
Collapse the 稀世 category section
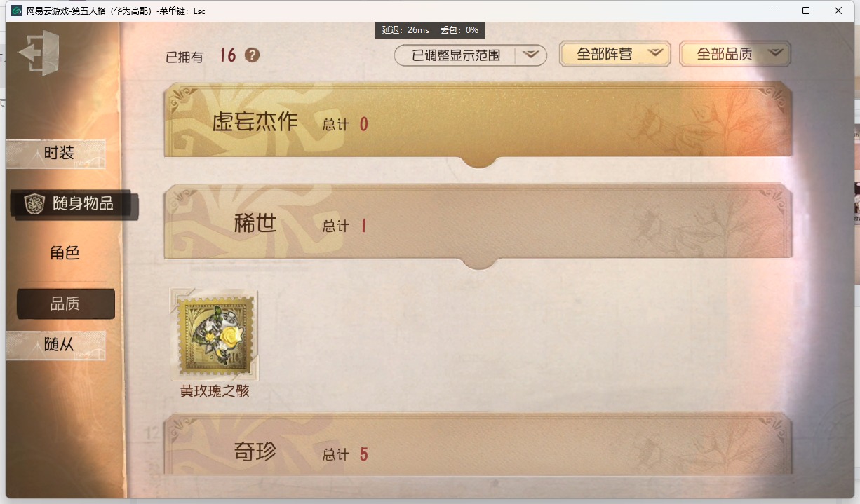click(478, 225)
